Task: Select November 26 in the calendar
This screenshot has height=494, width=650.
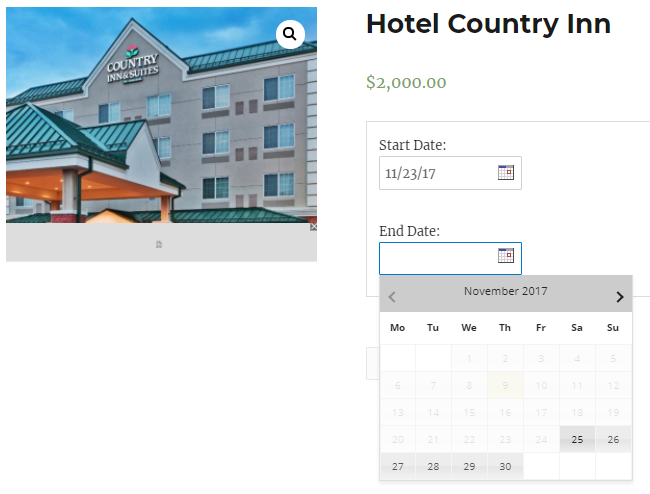Action: pyautogui.click(x=613, y=439)
